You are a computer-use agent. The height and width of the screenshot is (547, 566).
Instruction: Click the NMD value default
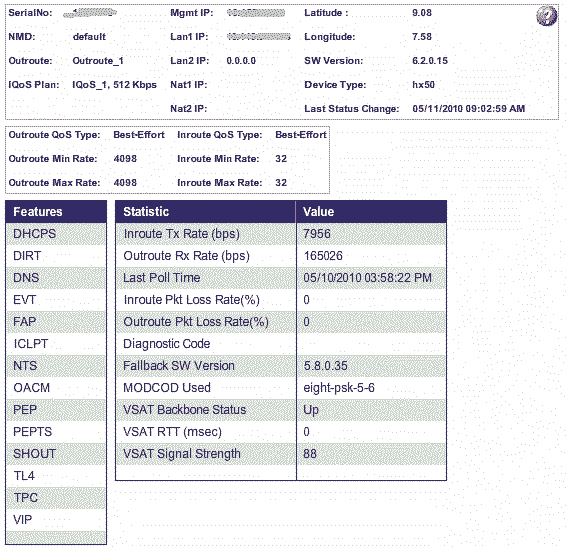coord(89,37)
